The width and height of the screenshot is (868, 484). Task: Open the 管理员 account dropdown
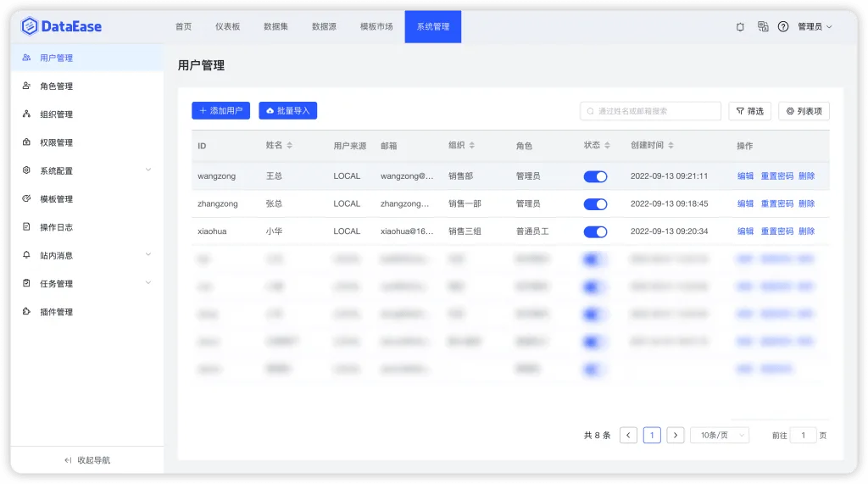(x=815, y=26)
